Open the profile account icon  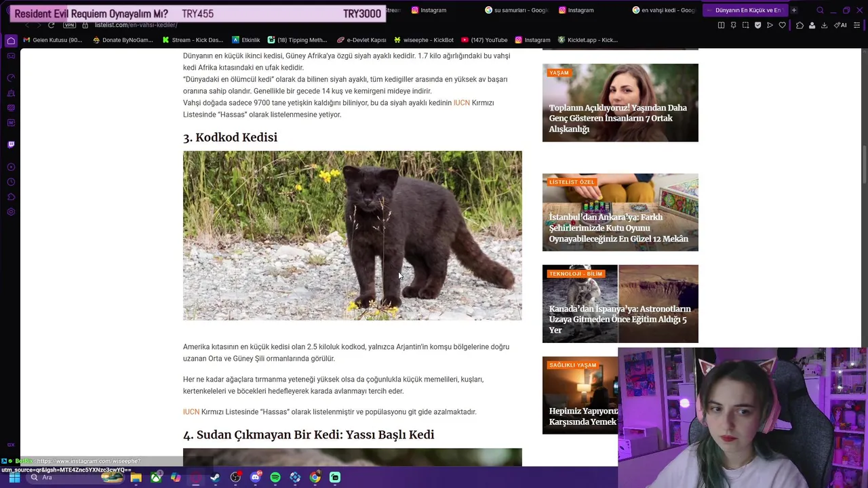[812, 25]
